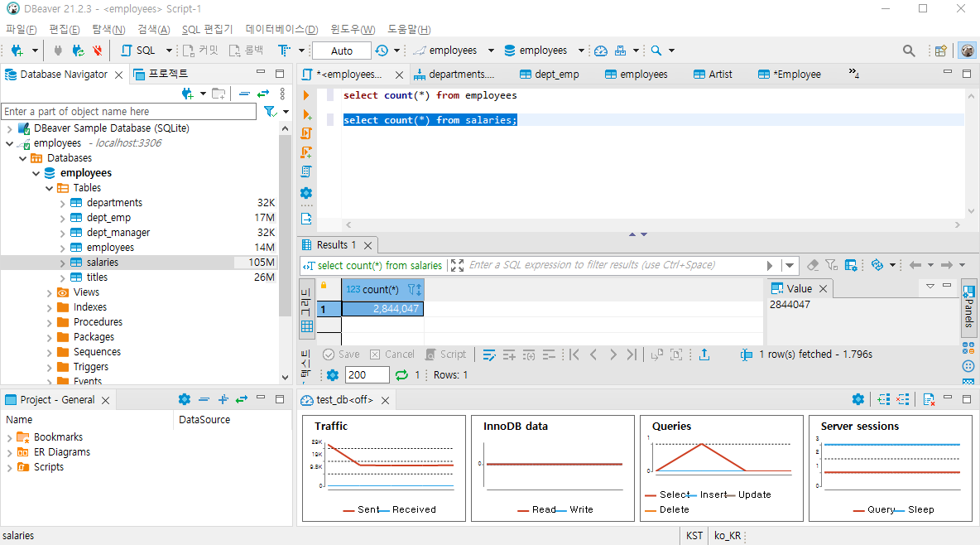Close the Results 1 tab

click(368, 245)
